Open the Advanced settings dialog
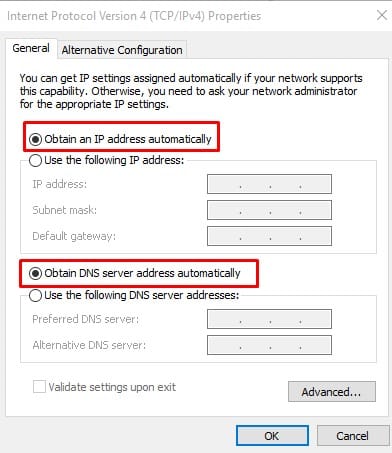This screenshot has height=453, width=392. tap(332, 392)
